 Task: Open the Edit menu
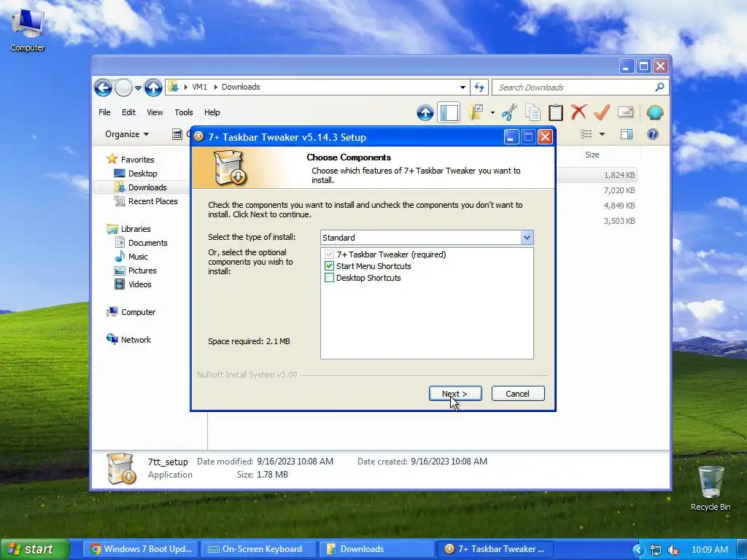pos(128,112)
